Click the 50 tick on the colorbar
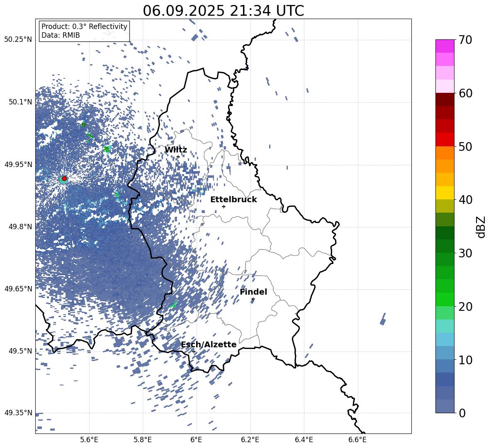 (466, 146)
